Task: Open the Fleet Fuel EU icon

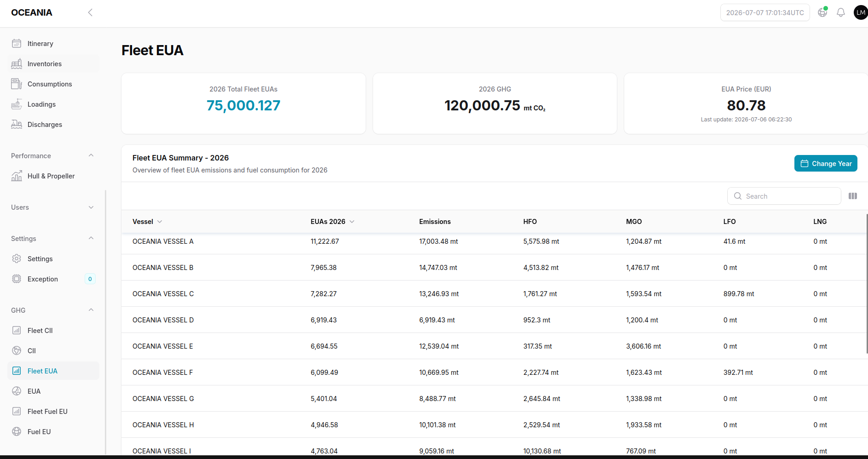Action: [x=17, y=412]
